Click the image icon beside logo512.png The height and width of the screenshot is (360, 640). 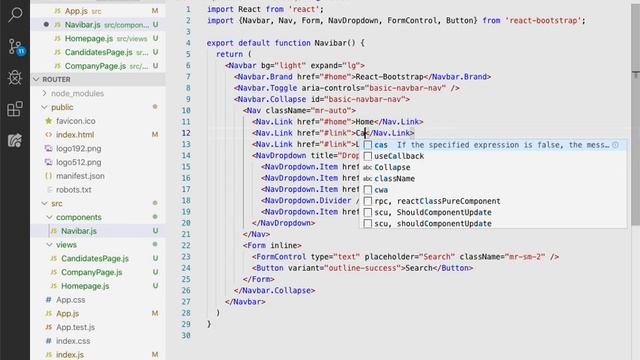pyautogui.click(x=49, y=162)
